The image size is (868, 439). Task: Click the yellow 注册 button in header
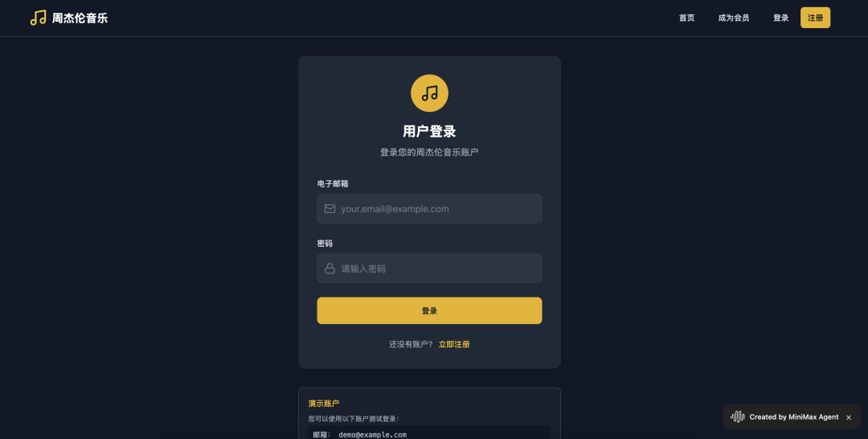[x=815, y=18]
